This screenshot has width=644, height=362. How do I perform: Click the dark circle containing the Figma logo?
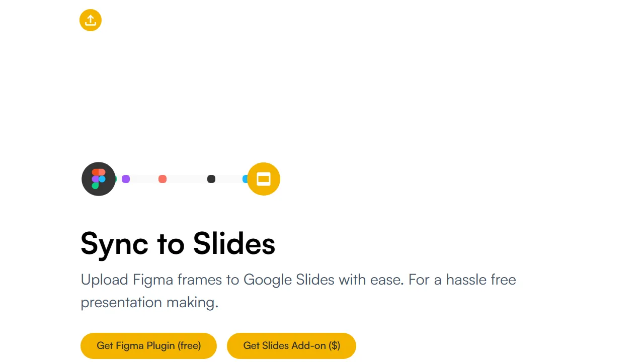tap(99, 179)
